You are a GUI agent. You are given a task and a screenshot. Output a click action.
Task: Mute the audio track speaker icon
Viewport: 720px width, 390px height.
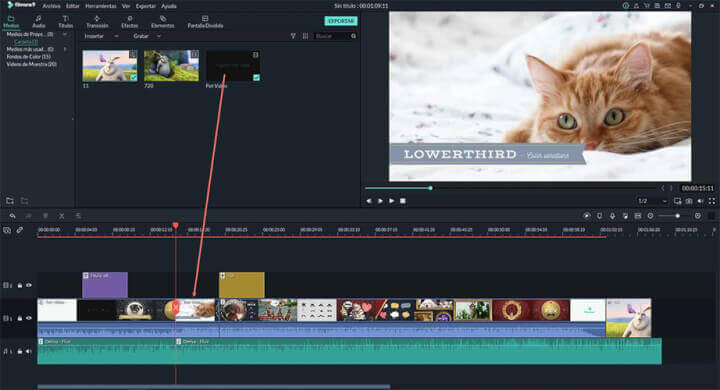tap(29, 351)
